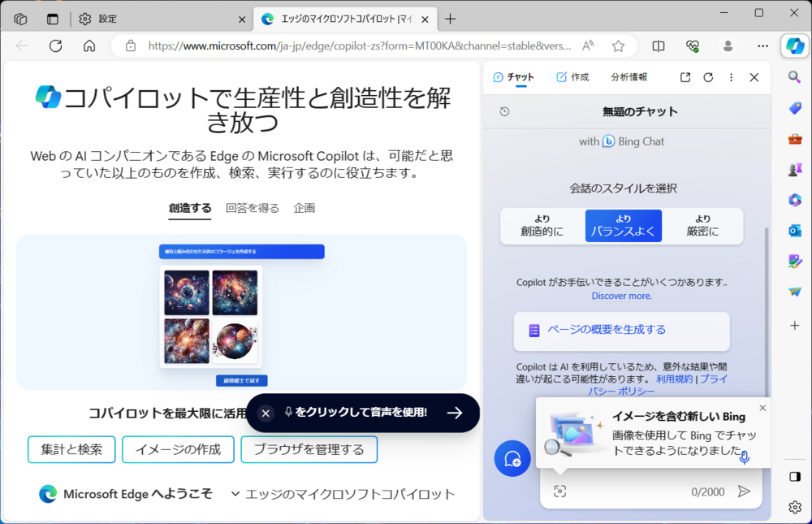812x524 pixels.
Task: Open a new browser tab
Action: tap(450, 19)
